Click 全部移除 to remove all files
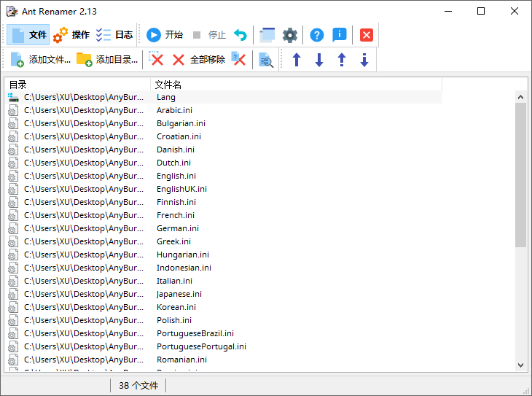This screenshot has width=532, height=396. 199,59
